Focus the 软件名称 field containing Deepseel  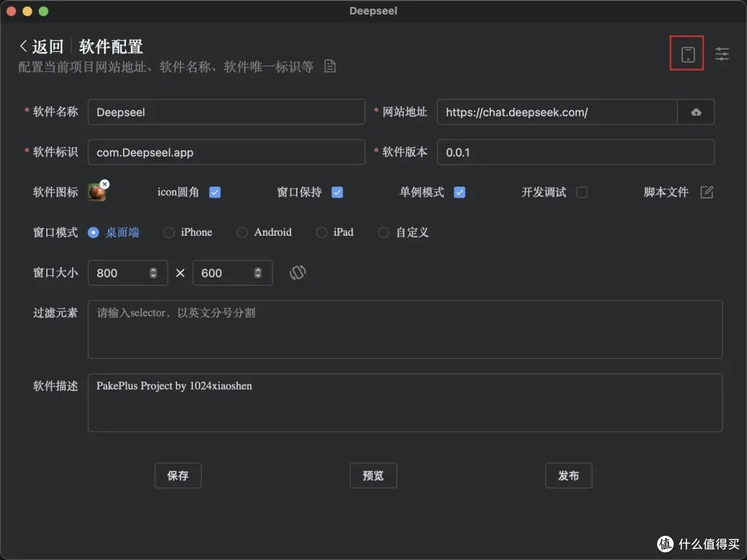pyautogui.click(x=226, y=112)
